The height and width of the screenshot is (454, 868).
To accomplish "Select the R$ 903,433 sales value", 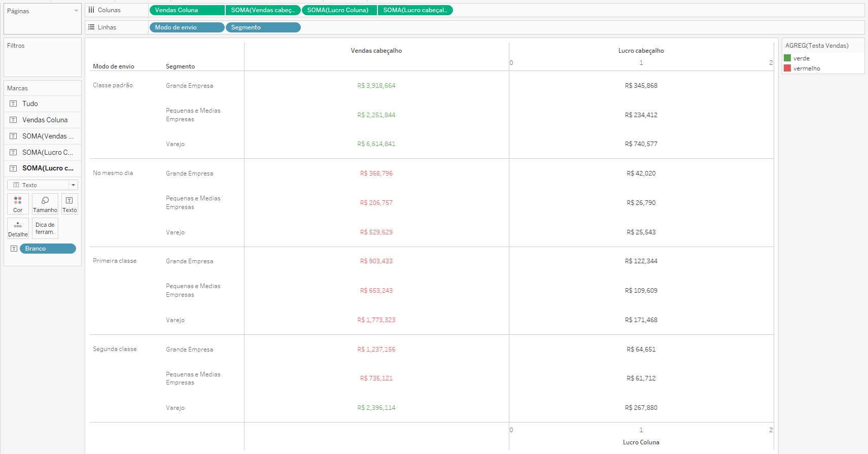I will coord(376,261).
